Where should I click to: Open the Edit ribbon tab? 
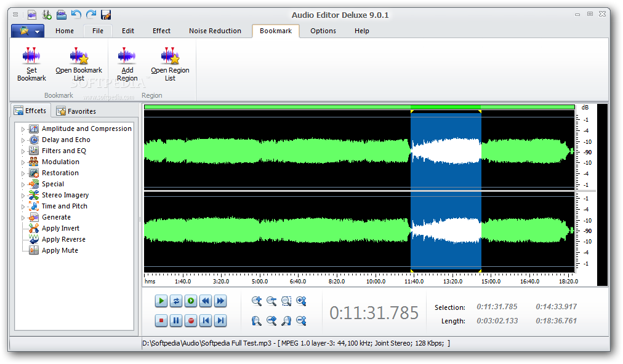[x=128, y=31]
